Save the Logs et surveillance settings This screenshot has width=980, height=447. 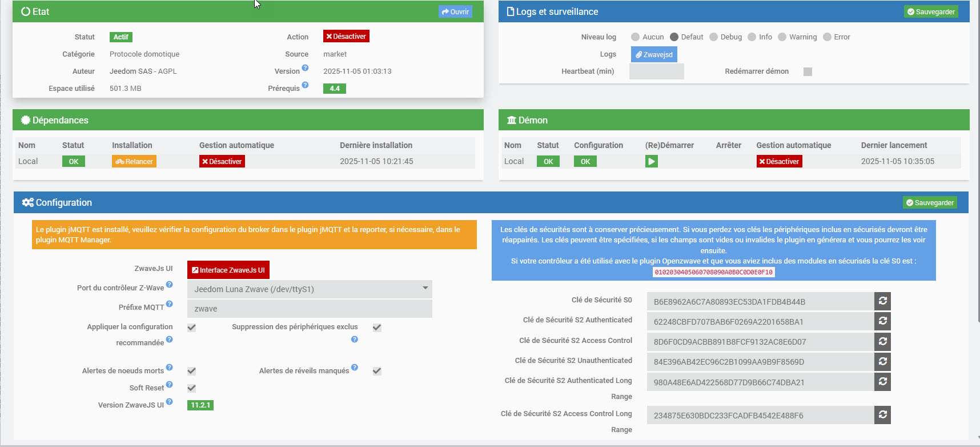point(931,11)
